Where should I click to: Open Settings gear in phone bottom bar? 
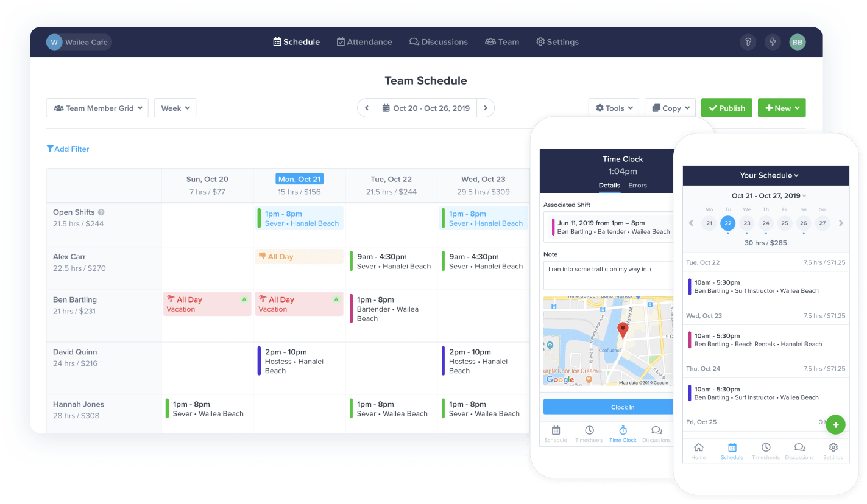(x=833, y=451)
